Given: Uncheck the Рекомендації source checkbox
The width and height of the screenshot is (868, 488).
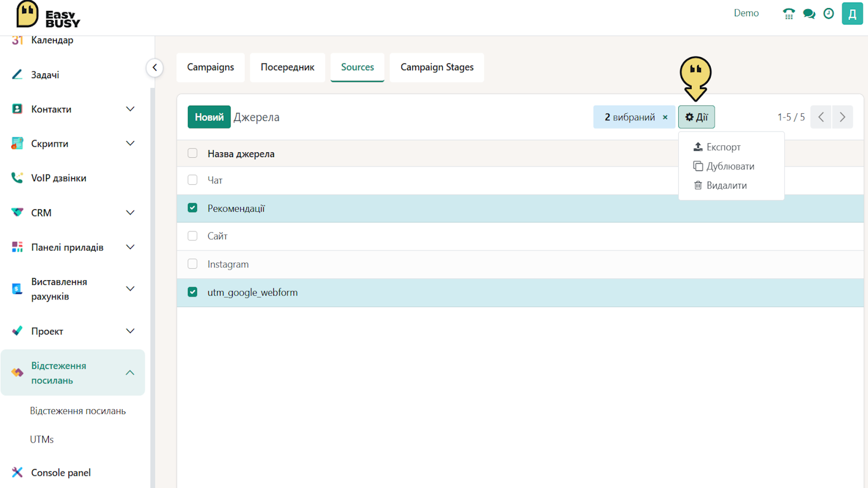Looking at the screenshot, I should pos(193,208).
